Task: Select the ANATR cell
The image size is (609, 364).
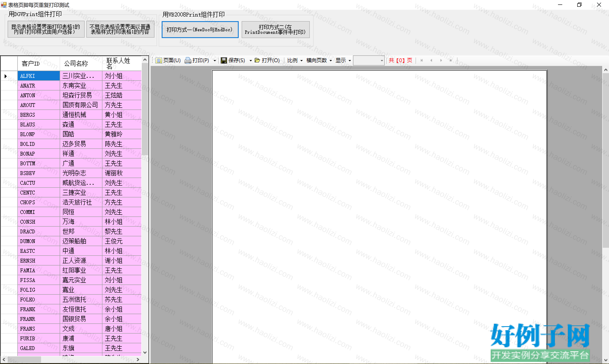Action: [x=39, y=86]
